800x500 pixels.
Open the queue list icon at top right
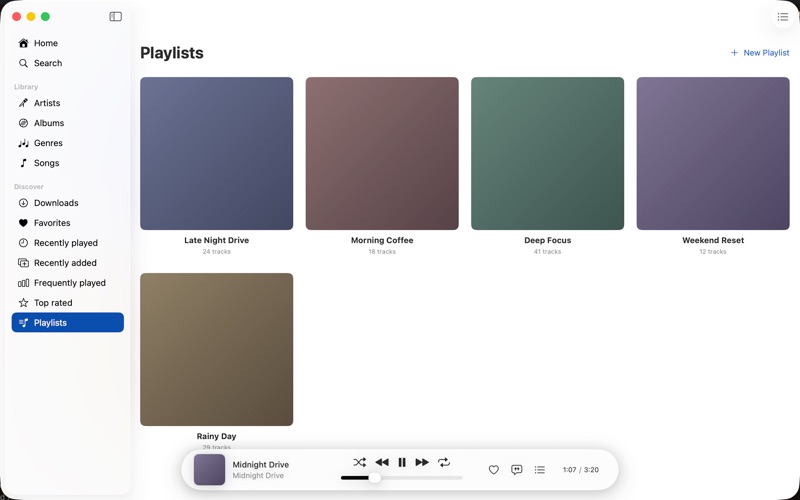click(x=783, y=17)
